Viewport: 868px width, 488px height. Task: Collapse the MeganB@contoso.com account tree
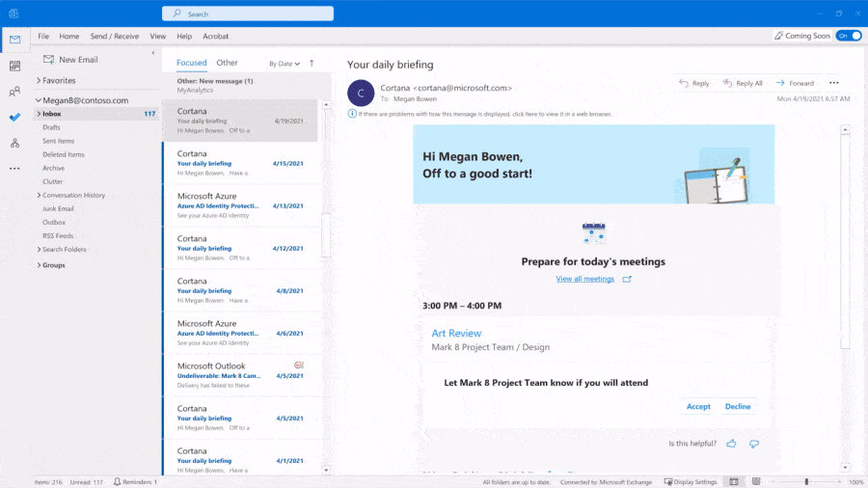click(39, 100)
